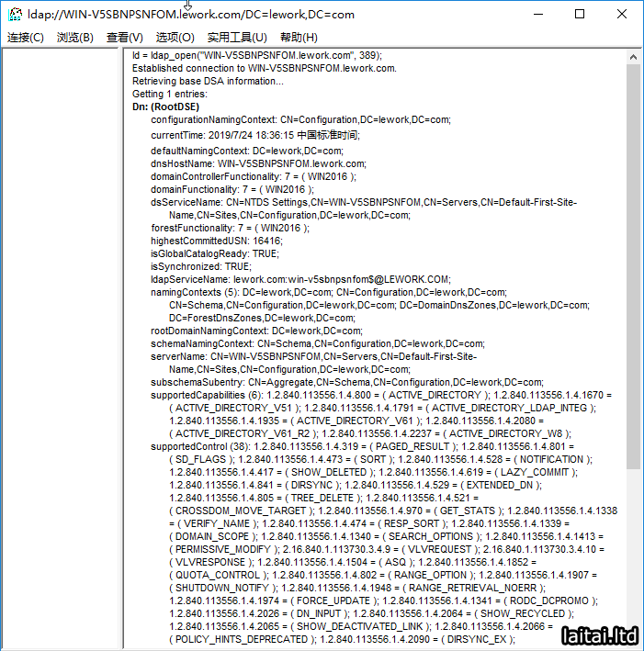The width and height of the screenshot is (644, 651).
Task: Open the 浏览(B) menu
Action: (75, 38)
